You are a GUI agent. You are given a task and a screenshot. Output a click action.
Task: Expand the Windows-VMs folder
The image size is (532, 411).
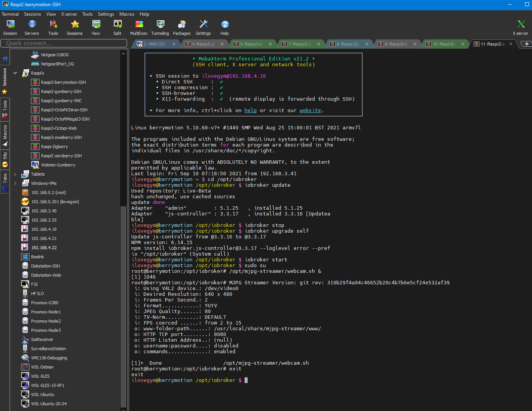point(15,183)
